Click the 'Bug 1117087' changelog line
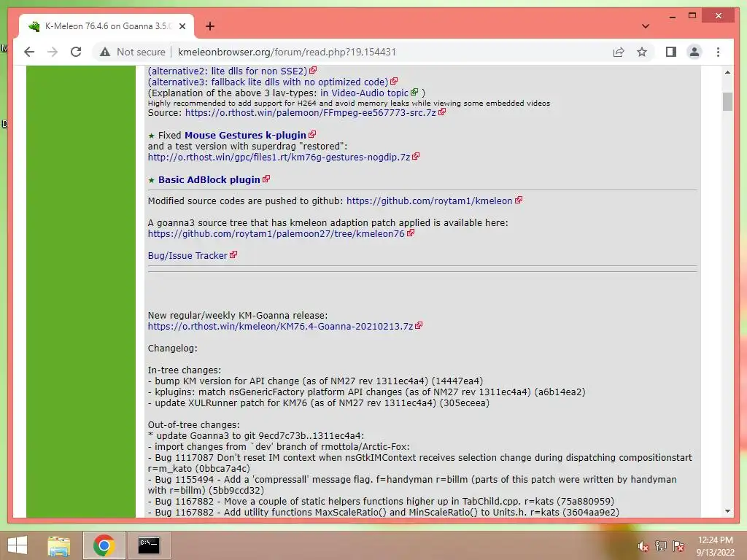Viewport: 747px width, 560px height. [x=419, y=463]
